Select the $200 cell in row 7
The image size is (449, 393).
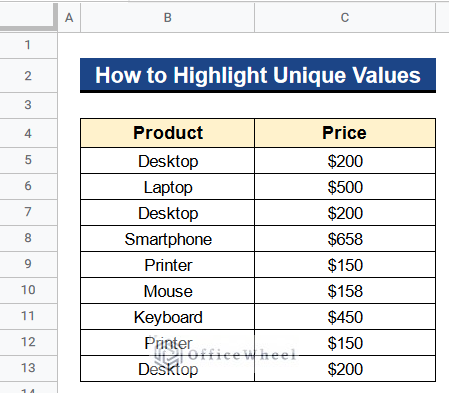pos(345,213)
